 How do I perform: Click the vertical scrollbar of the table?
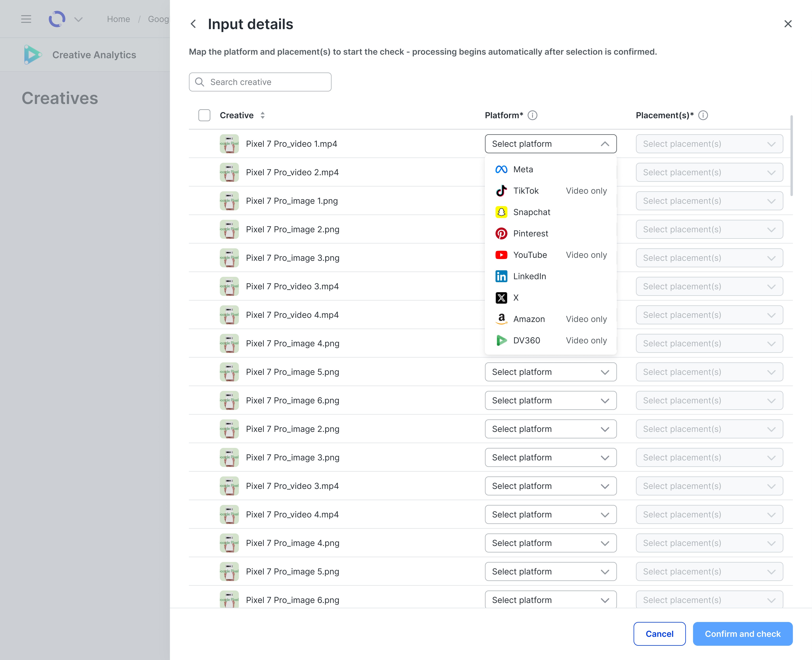791,156
